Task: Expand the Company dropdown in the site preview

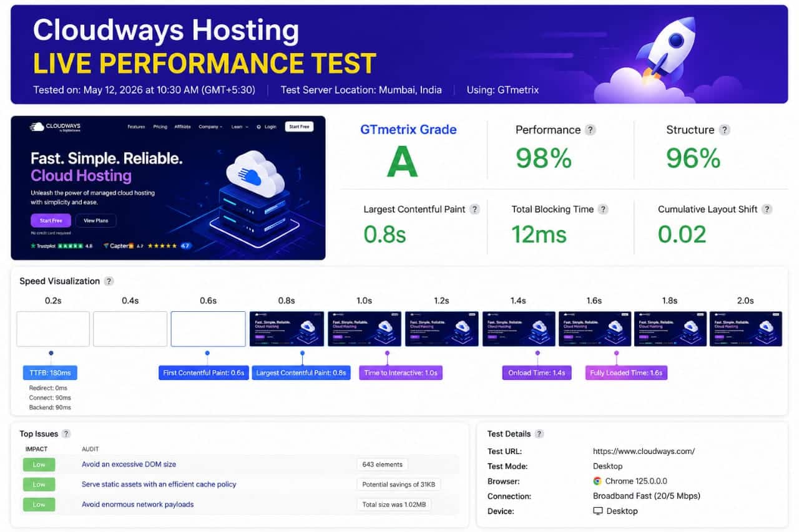Action: click(210, 127)
